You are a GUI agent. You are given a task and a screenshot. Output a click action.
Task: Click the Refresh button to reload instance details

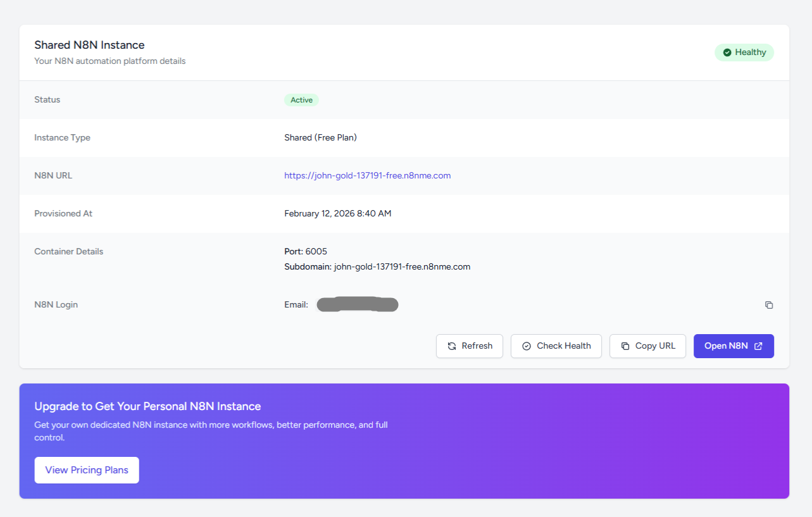(x=469, y=346)
